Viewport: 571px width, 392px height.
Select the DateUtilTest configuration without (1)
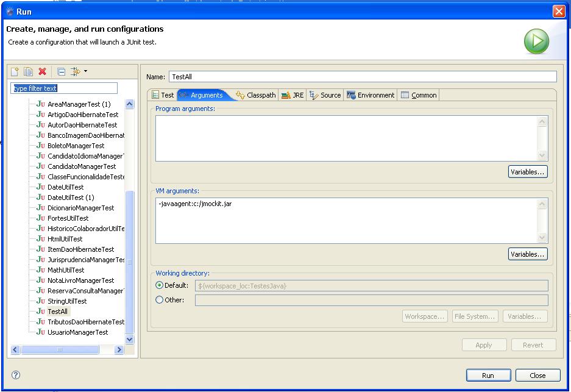click(x=66, y=187)
